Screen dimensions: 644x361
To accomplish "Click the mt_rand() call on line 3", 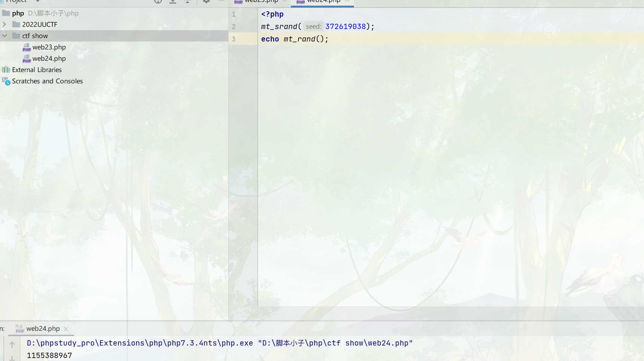I will coord(304,39).
